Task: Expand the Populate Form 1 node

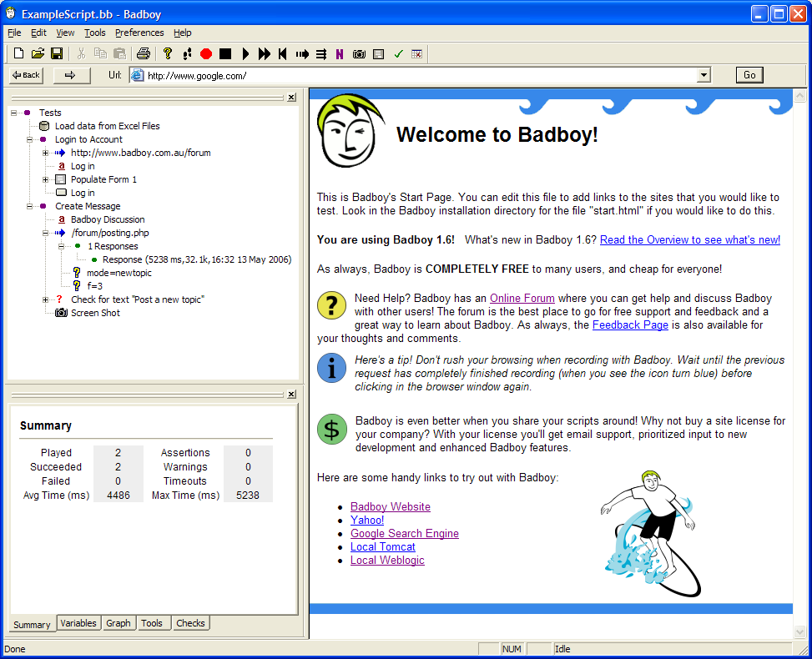Action: point(46,179)
